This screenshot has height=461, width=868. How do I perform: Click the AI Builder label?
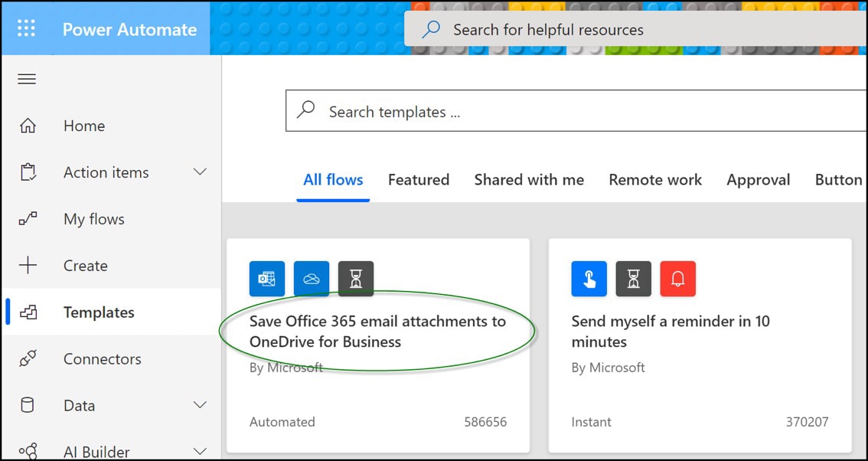pos(97,452)
